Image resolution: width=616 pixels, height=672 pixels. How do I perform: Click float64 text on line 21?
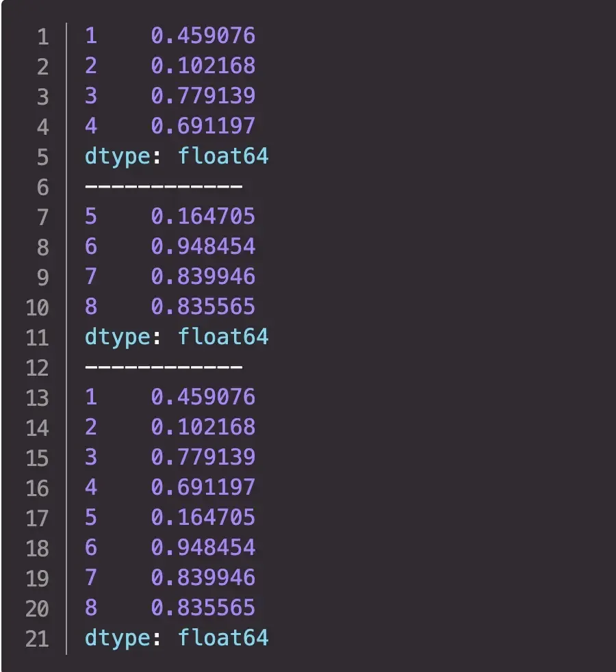tap(223, 638)
